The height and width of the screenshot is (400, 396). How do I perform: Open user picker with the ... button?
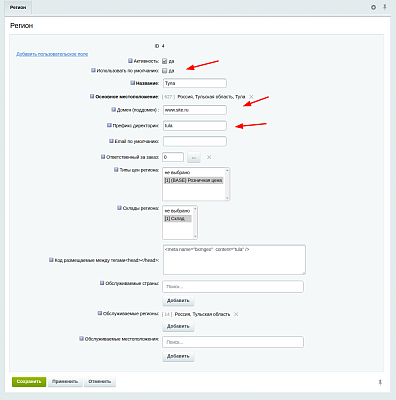pyautogui.click(x=194, y=157)
